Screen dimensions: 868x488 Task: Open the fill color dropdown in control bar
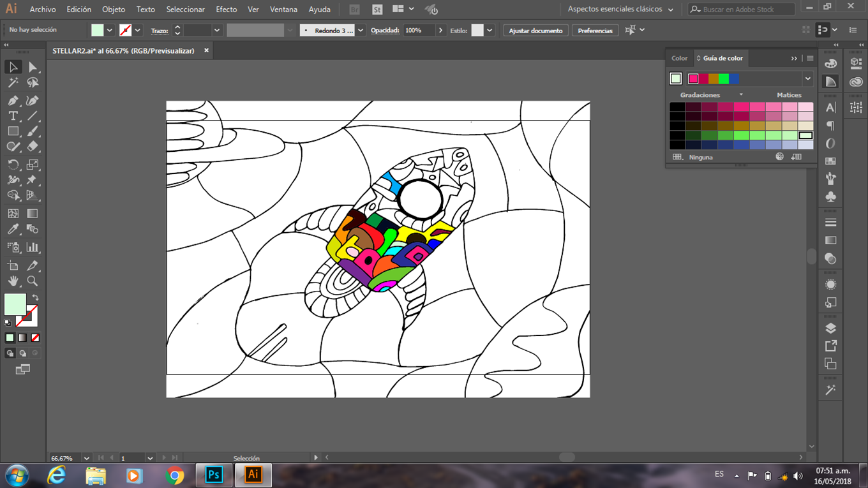pos(110,30)
